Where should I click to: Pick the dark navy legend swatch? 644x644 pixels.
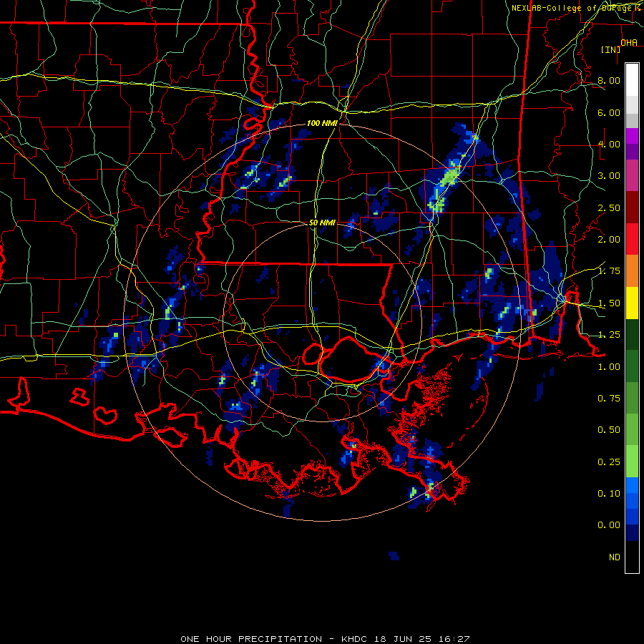632,532
